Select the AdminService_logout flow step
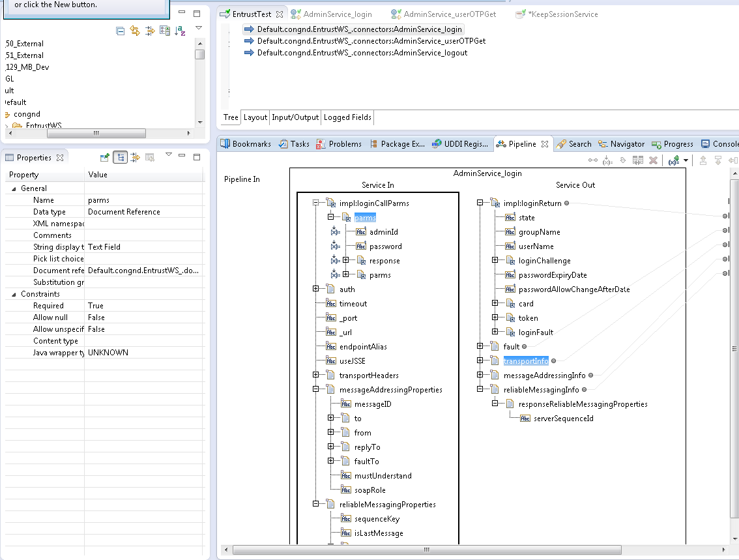The height and width of the screenshot is (560, 739). (x=362, y=53)
